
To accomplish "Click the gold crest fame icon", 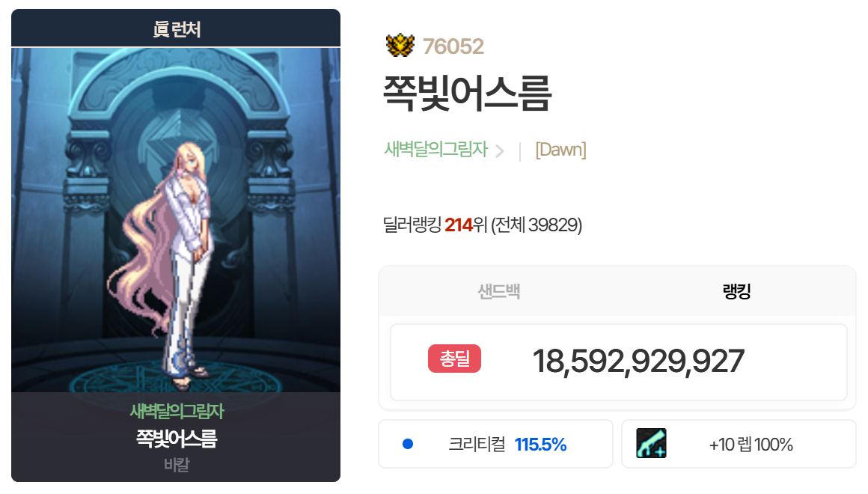I will pos(400,46).
